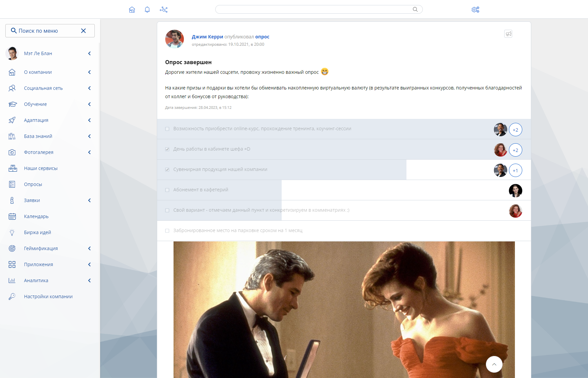Image resolution: width=588 pixels, height=378 pixels.
Task: Clear the menu search with the X icon
Action: [x=83, y=31]
